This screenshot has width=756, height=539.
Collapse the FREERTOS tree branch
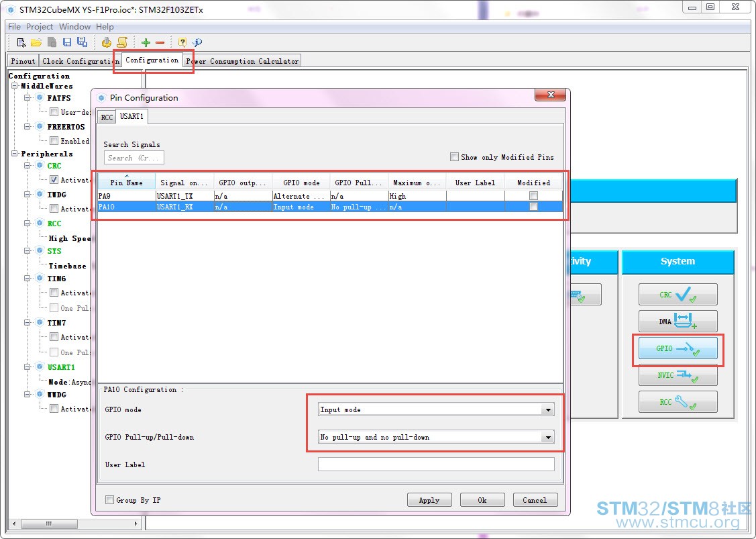pyautogui.click(x=28, y=126)
